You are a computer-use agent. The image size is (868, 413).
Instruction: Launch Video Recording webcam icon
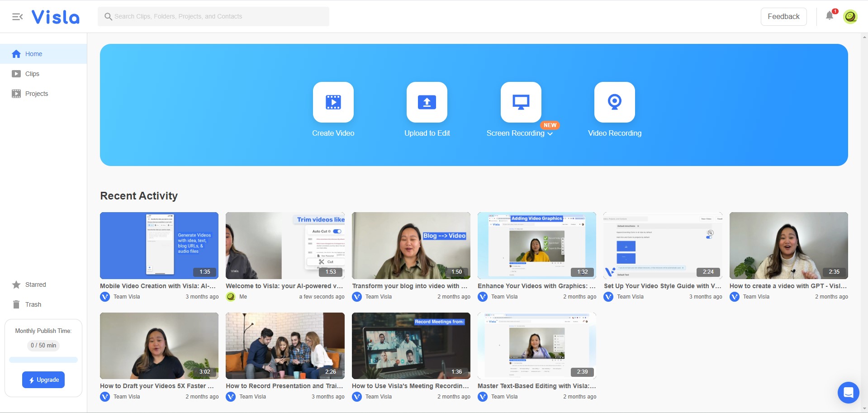tap(615, 102)
